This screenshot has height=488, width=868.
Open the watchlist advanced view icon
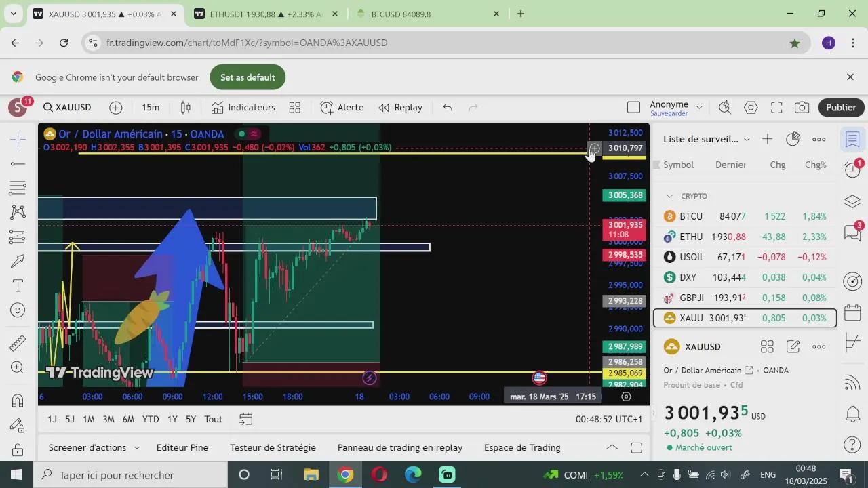click(x=793, y=139)
